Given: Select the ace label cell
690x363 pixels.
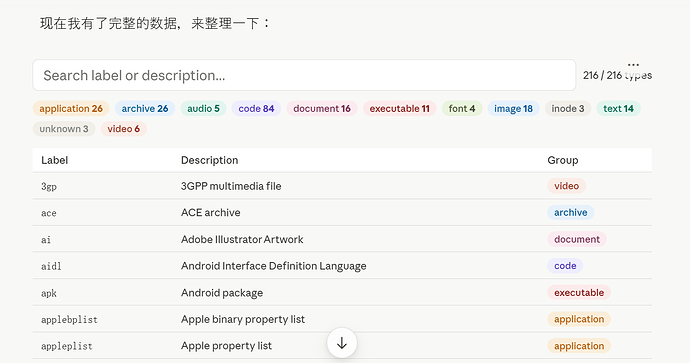Looking at the screenshot, I should [48, 213].
